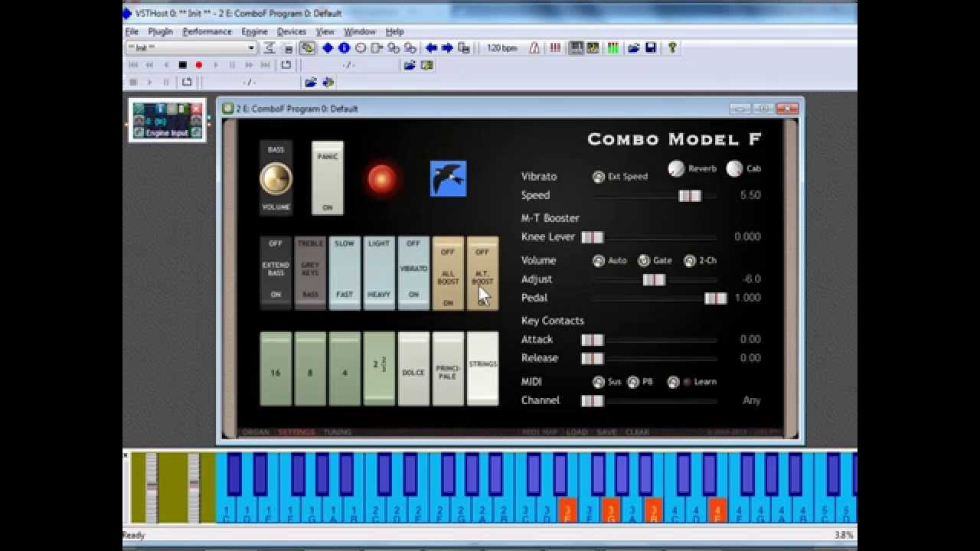Toggle the Ext Speed vibrato option
980x551 pixels.
599,177
